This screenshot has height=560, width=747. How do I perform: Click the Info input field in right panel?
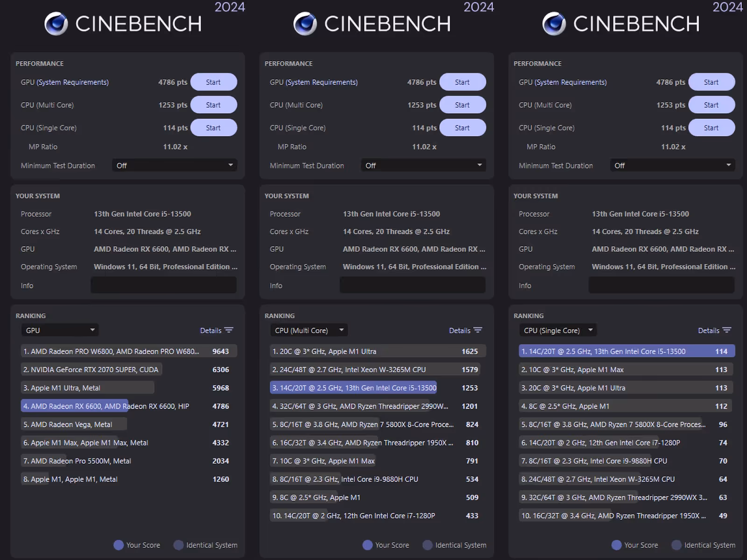click(x=662, y=285)
